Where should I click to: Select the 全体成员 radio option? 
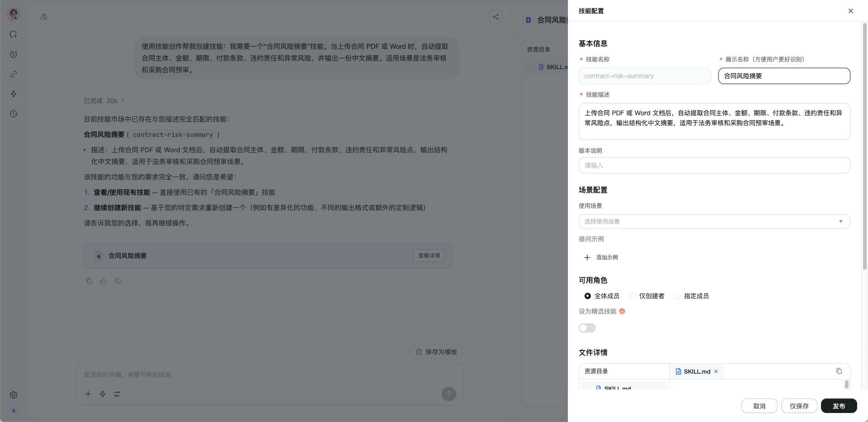pos(602,296)
